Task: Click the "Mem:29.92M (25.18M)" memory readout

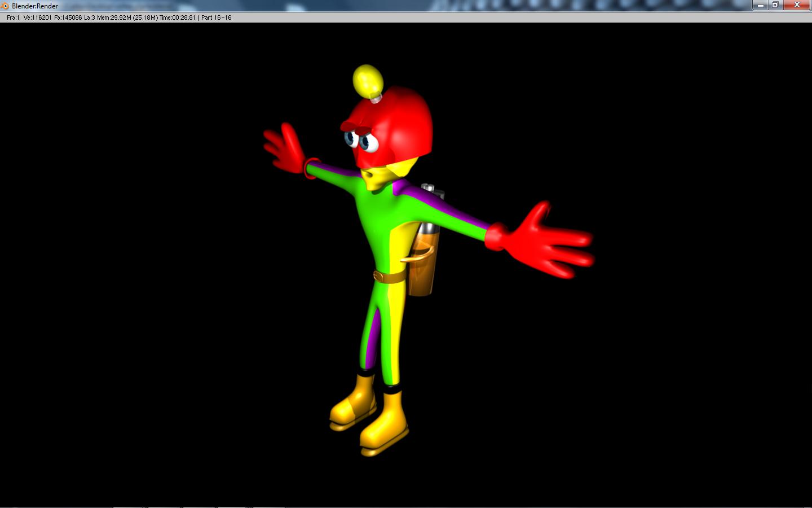Action: click(127, 17)
